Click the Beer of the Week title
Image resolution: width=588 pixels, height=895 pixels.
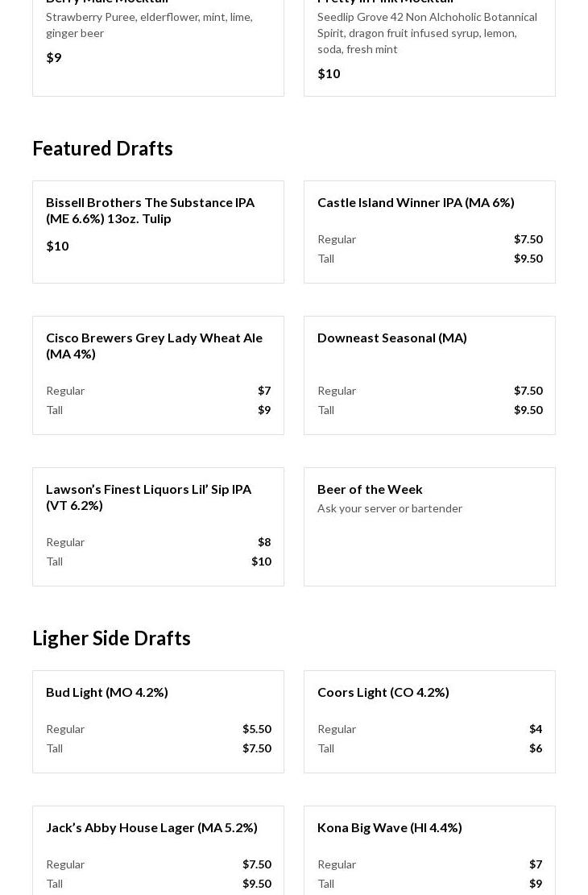click(370, 489)
